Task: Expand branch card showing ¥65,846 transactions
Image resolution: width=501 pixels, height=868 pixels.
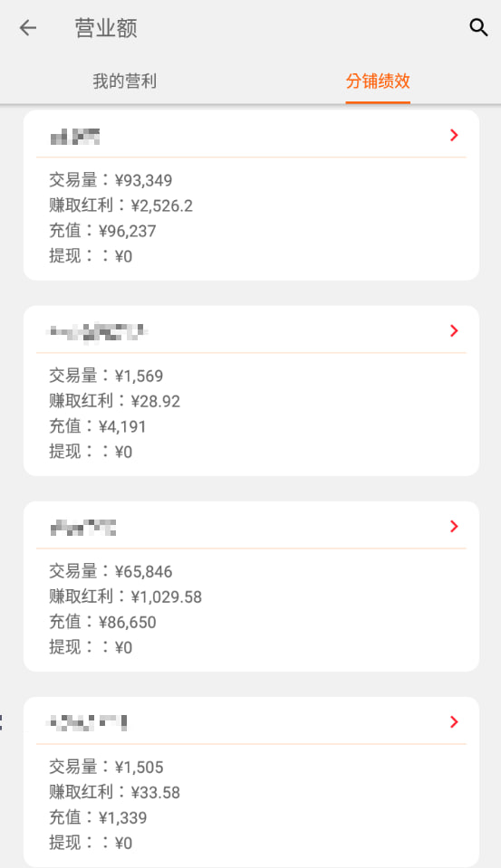Action: pyautogui.click(x=454, y=527)
